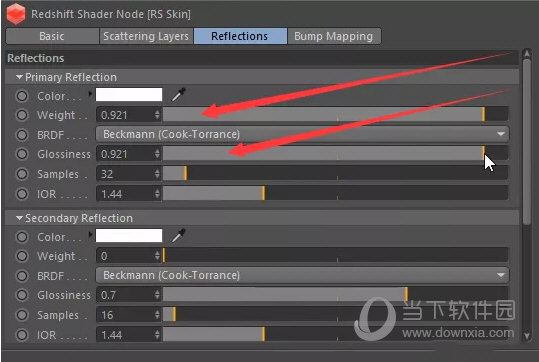Switch to the Basic tab
539x362 pixels.
[x=52, y=36]
